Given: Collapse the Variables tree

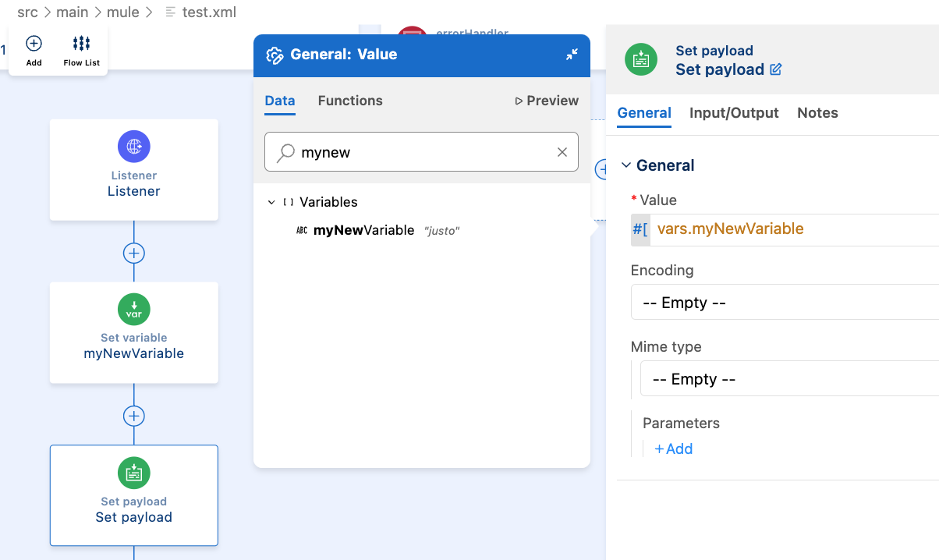Looking at the screenshot, I should click(x=271, y=201).
